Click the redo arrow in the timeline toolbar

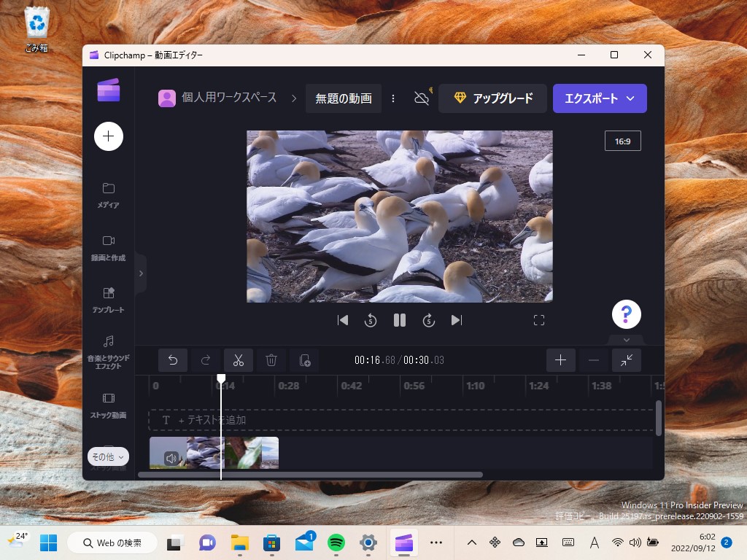click(206, 359)
